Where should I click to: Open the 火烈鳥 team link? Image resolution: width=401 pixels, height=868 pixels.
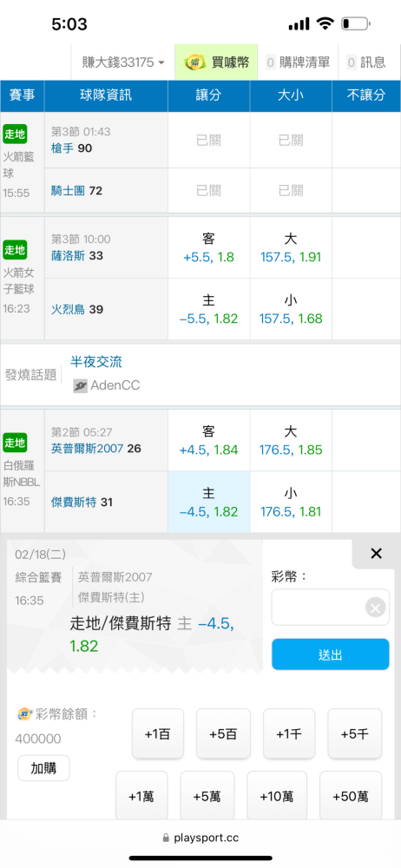pos(68,309)
